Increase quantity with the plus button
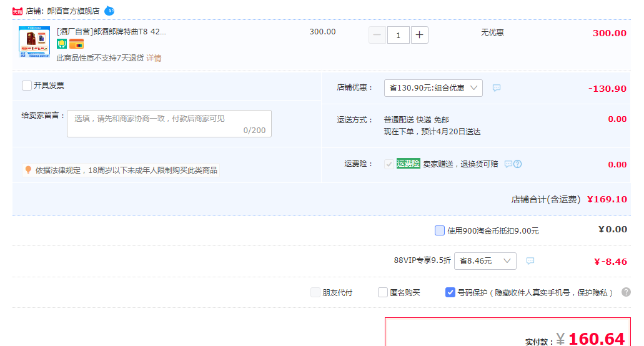The width and height of the screenshot is (644, 346). [419, 35]
